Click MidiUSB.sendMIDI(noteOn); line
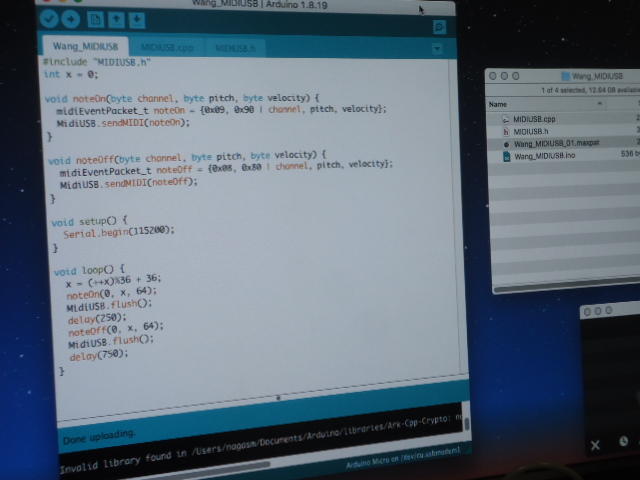This screenshot has width=640, height=480. click(123, 123)
